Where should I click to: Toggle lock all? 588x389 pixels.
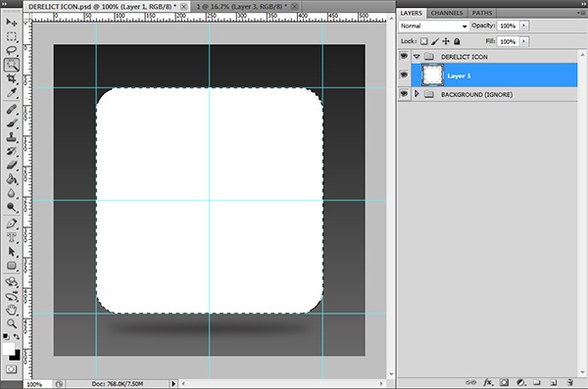(x=457, y=41)
